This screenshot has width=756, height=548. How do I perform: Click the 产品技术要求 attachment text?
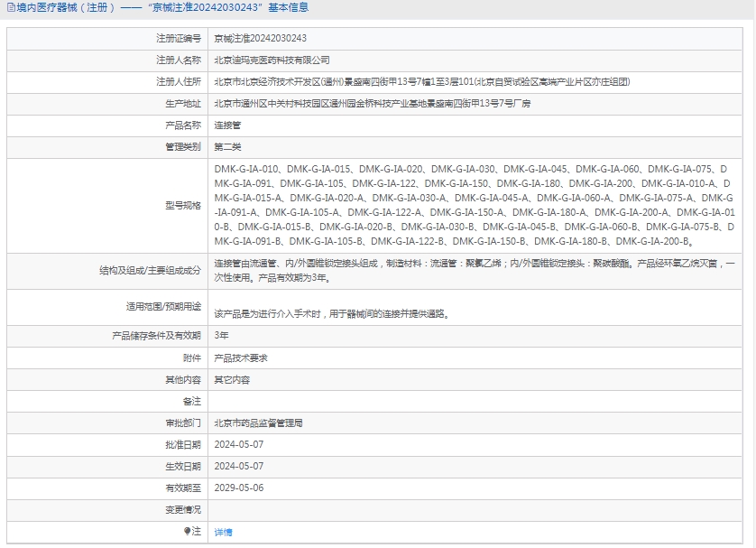pyautogui.click(x=240, y=358)
